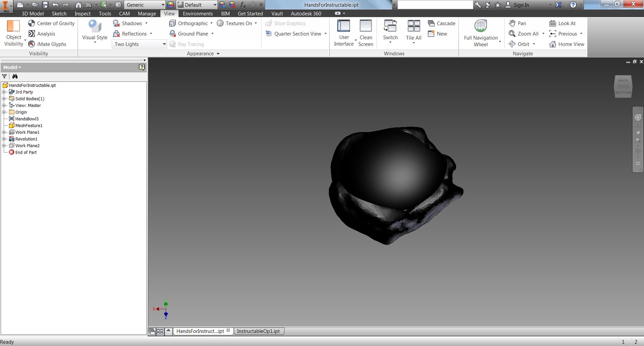The height and width of the screenshot is (346, 644).
Task: Toggle Textures On setting
Action: [234, 23]
